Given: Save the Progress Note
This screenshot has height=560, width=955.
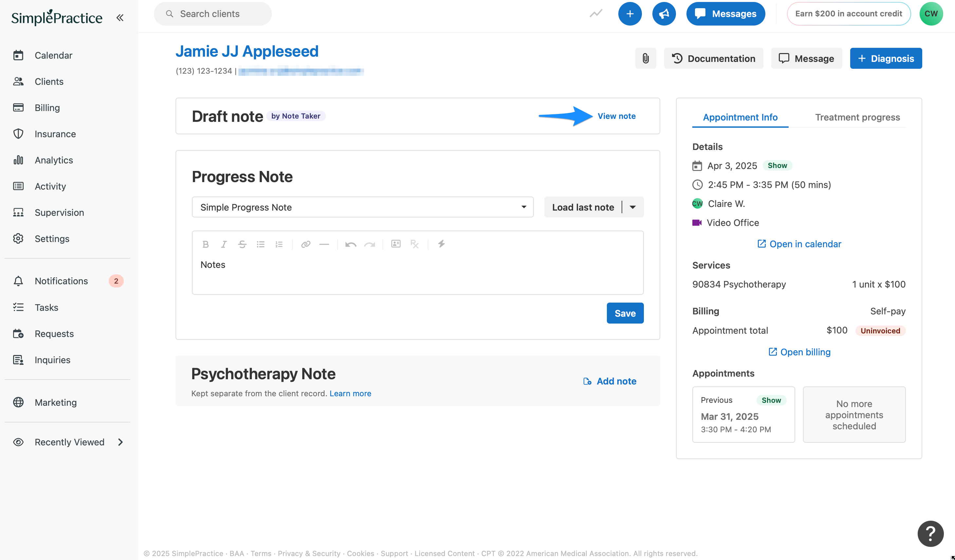Looking at the screenshot, I should [x=625, y=313].
